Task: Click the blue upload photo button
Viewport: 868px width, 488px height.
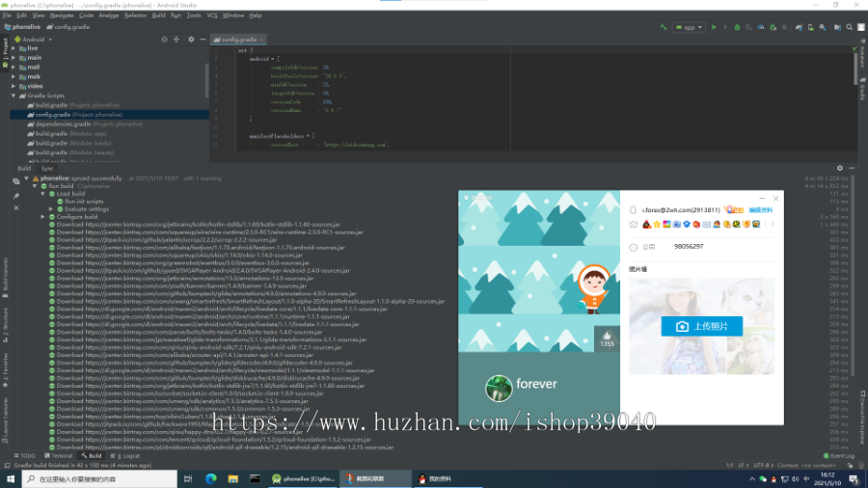Action: tap(701, 326)
